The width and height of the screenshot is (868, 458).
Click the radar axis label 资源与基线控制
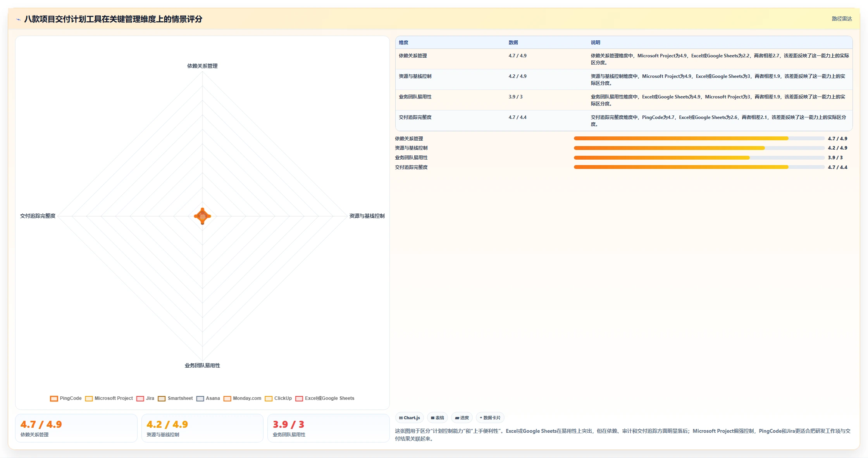(x=367, y=216)
